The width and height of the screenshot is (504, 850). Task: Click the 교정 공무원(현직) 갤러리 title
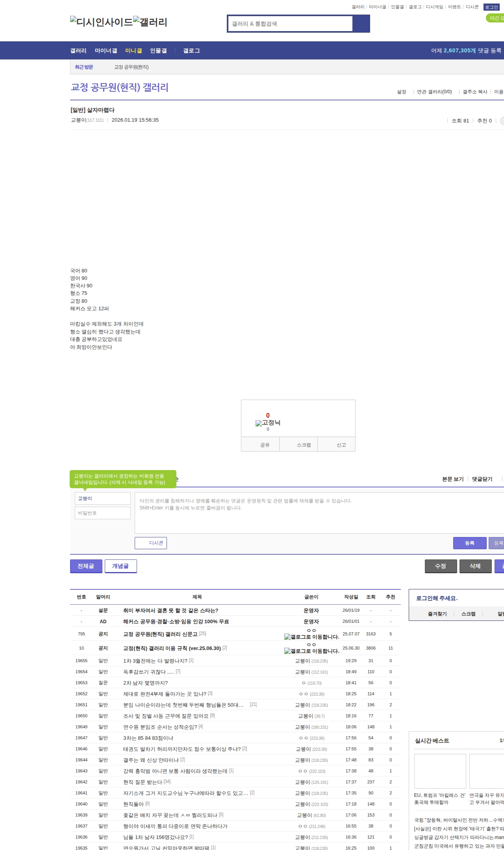pyautogui.click(x=120, y=87)
